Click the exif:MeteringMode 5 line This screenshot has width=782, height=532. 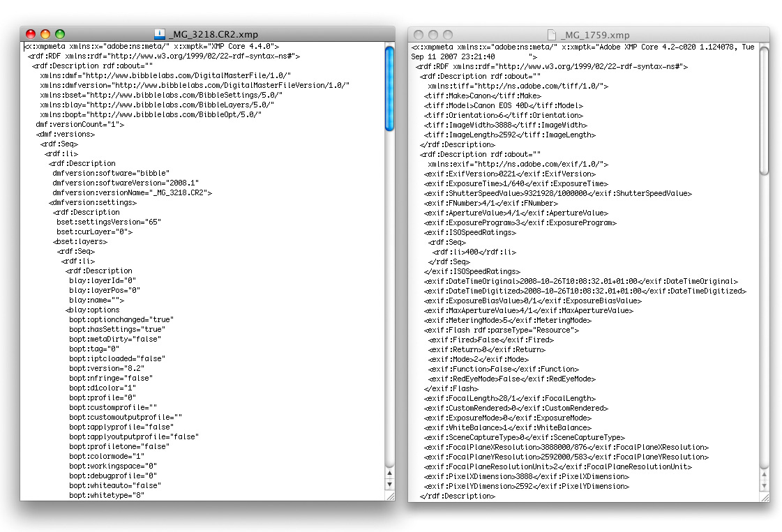pos(508,321)
